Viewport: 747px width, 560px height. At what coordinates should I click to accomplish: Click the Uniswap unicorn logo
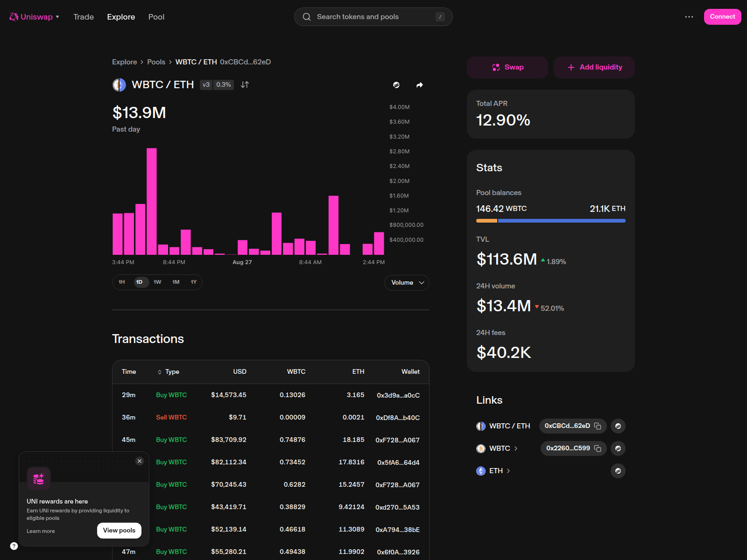click(14, 17)
